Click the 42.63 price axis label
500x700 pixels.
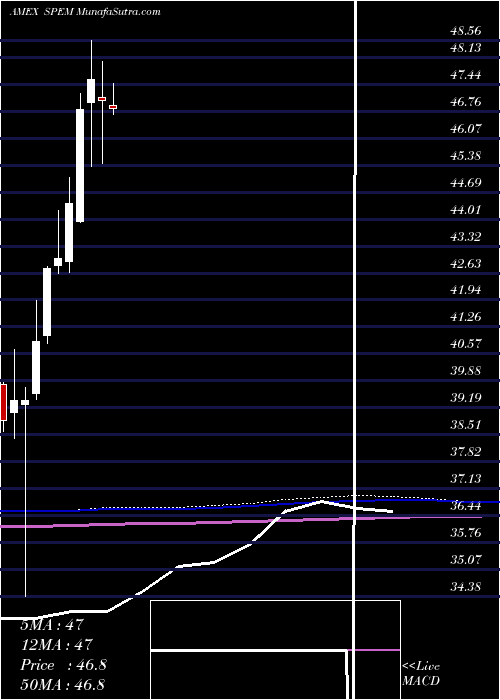click(x=466, y=263)
